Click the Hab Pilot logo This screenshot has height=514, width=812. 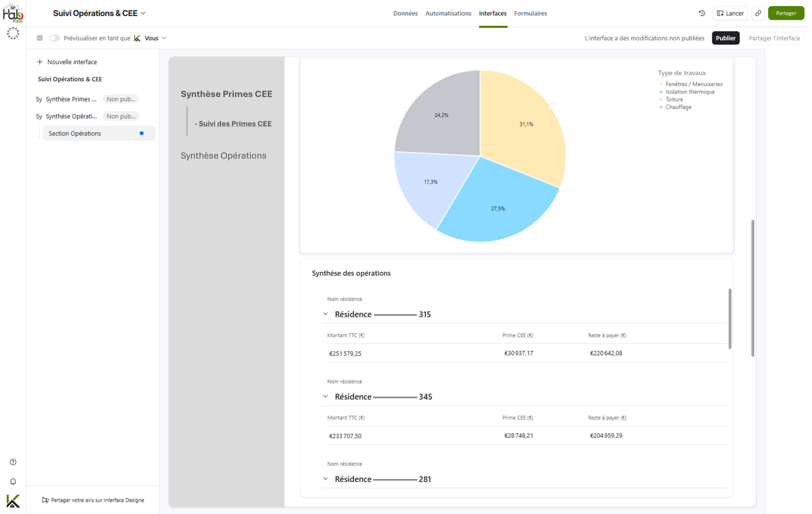tap(13, 14)
